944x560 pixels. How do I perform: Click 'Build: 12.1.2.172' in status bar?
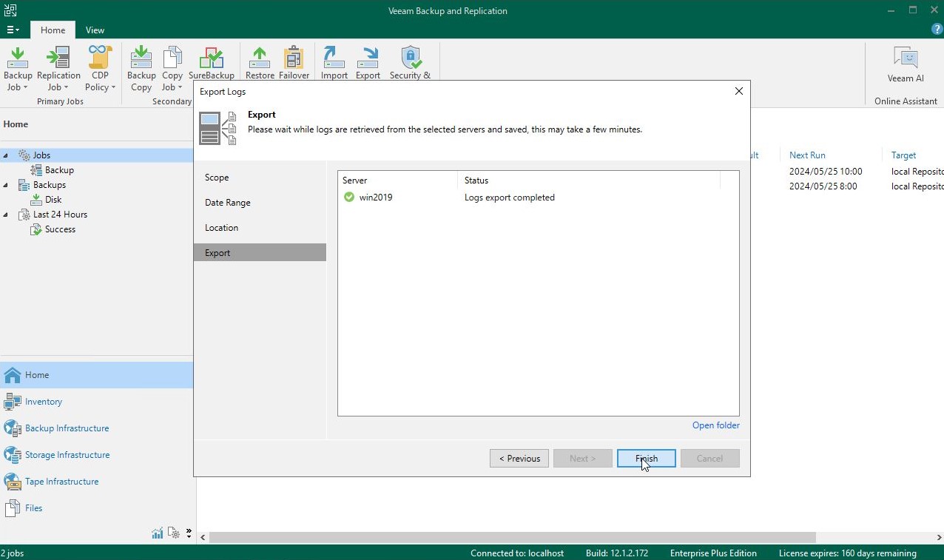click(x=617, y=553)
